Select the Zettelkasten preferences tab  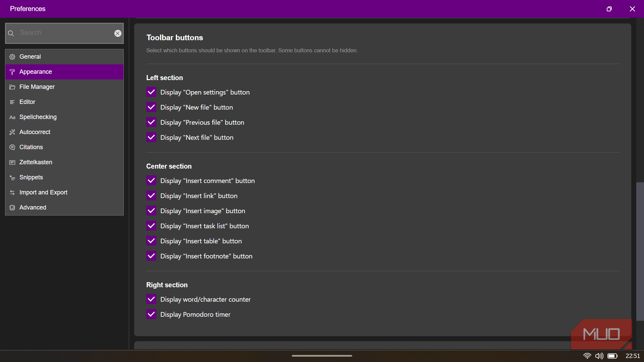coord(64,163)
